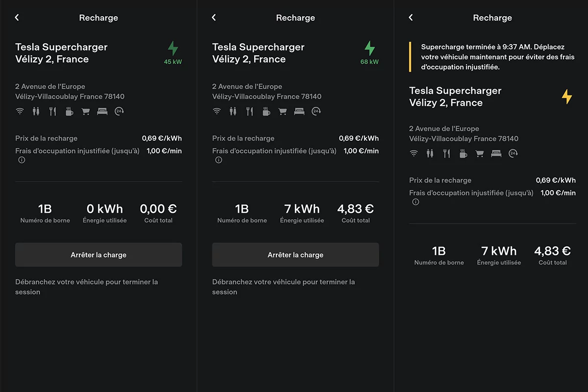
Task: Tap the green lightning bolt showing 45 kW
Action: 173,49
